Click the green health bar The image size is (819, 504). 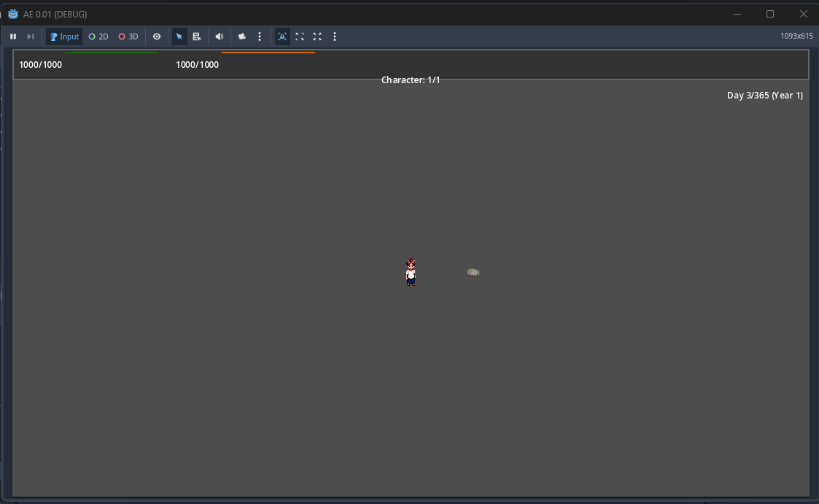pyautogui.click(x=112, y=53)
